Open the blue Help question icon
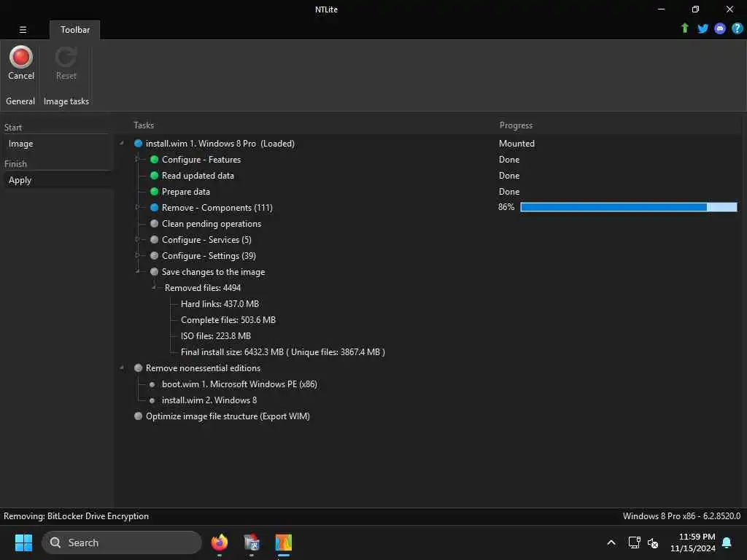The width and height of the screenshot is (747, 560). pyautogui.click(x=737, y=28)
